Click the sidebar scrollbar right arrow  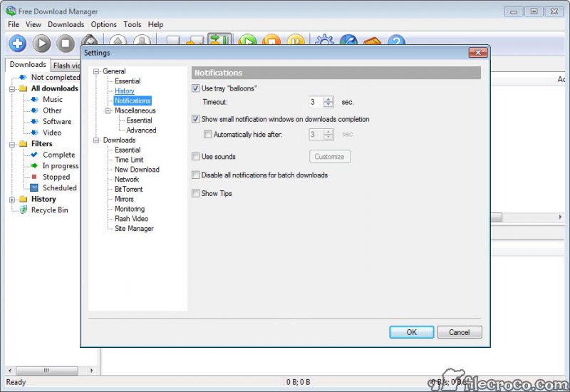(92, 371)
